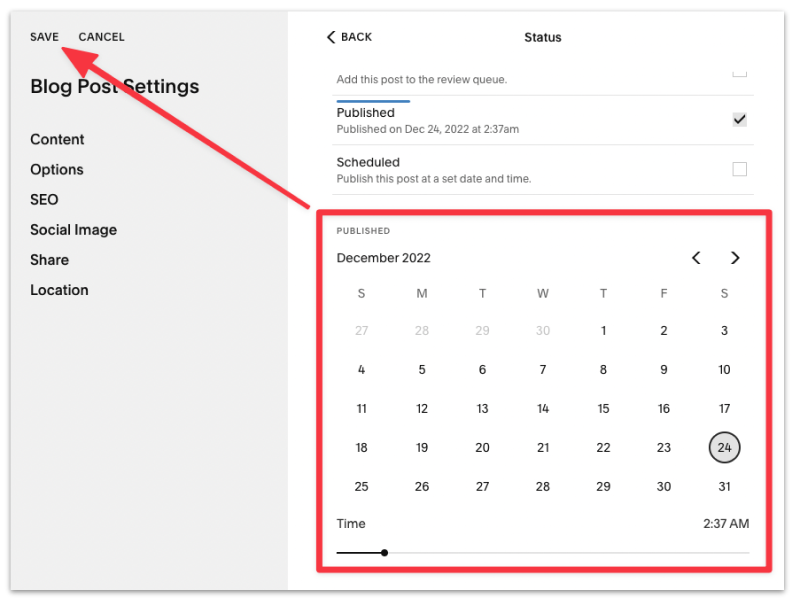Screen dimensions: 800x606
Task: Set publish date to December 11
Action: (362, 409)
